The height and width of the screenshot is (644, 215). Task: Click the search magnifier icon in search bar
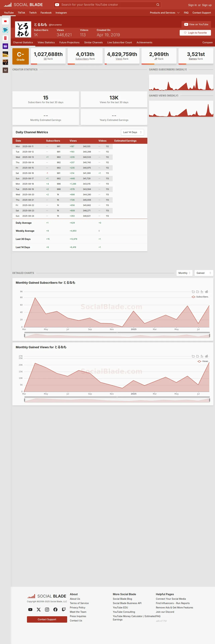(158, 5)
